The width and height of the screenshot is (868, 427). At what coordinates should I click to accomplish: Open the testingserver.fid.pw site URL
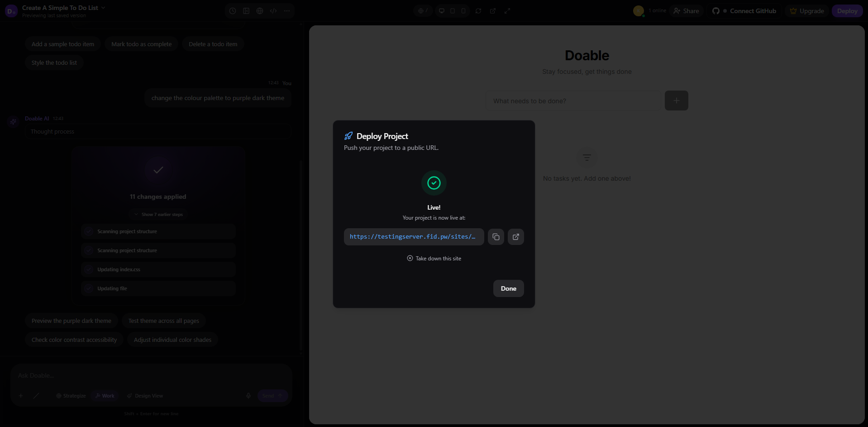414,237
